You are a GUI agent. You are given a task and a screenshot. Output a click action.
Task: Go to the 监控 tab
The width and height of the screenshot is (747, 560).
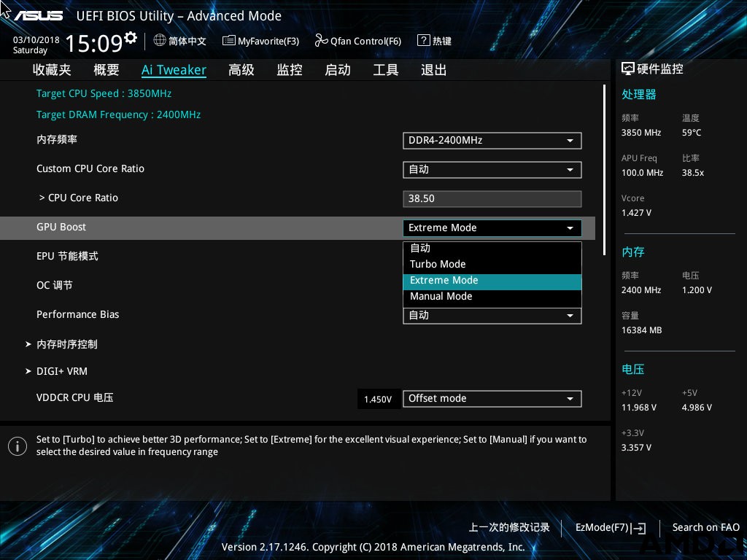coord(290,70)
